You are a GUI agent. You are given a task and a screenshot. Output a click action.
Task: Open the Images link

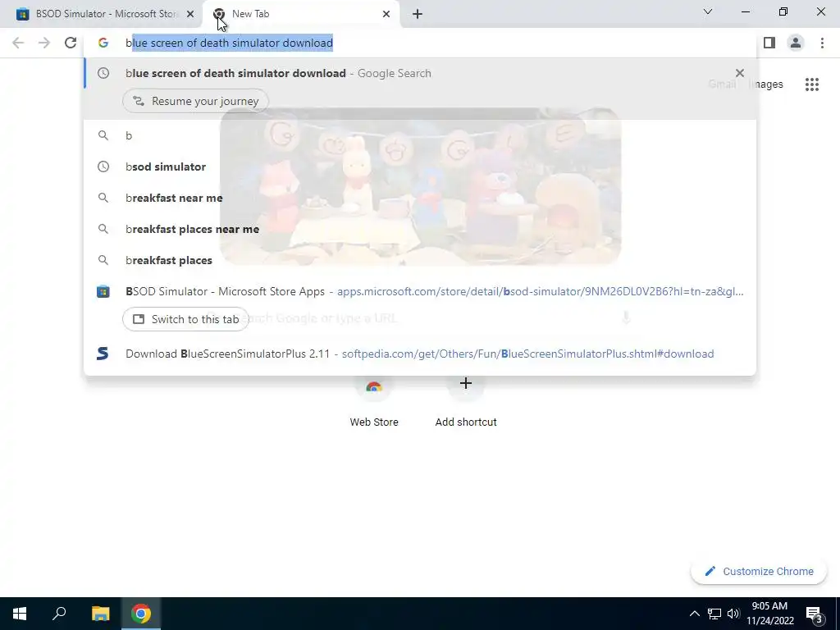(x=766, y=84)
